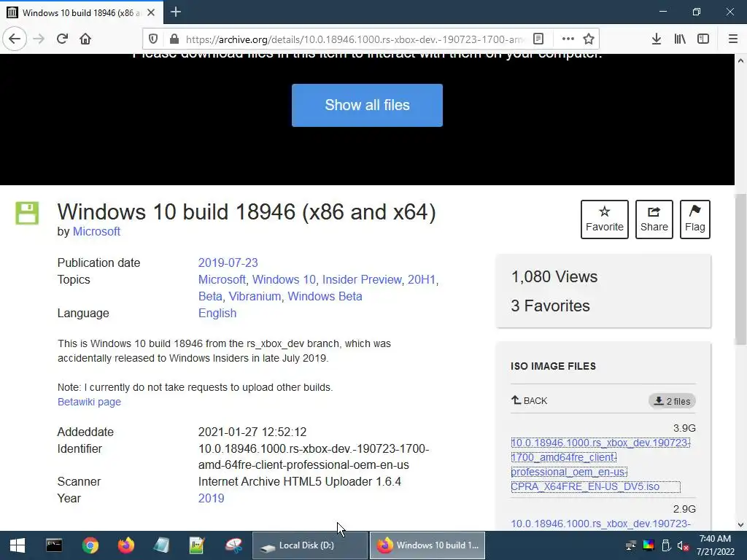The height and width of the screenshot is (560, 747).
Task: Click the Beta topic link
Action: coord(210,296)
